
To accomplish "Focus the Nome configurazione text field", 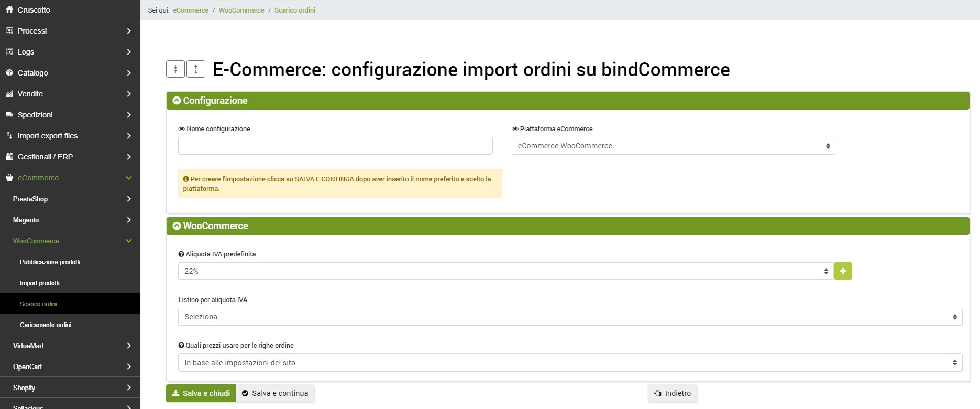I will (x=335, y=146).
